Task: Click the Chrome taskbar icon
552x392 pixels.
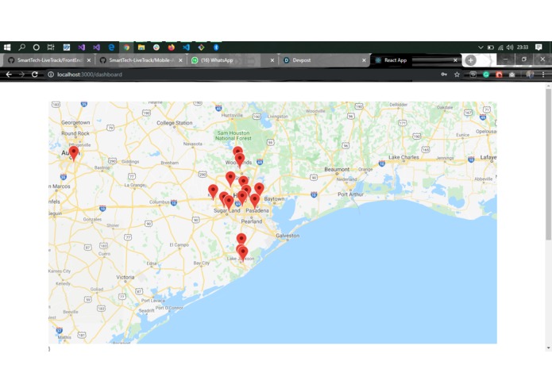Action: click(x=126, y=47)
